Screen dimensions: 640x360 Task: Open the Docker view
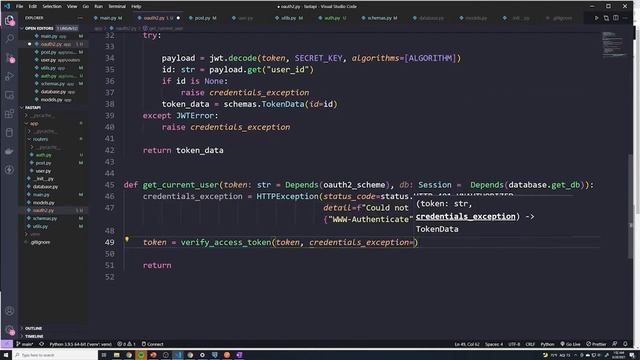click(x=9, y=151)
